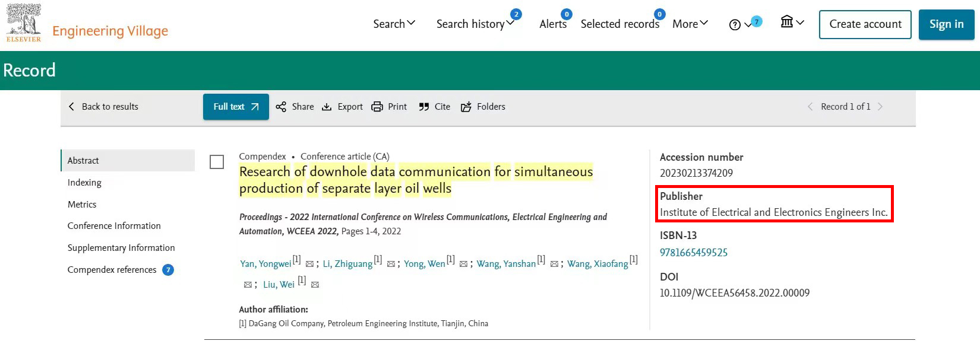Email author Liu, Wei envelope icon
Screen dimensions: 980x344
tap(315, 285)
